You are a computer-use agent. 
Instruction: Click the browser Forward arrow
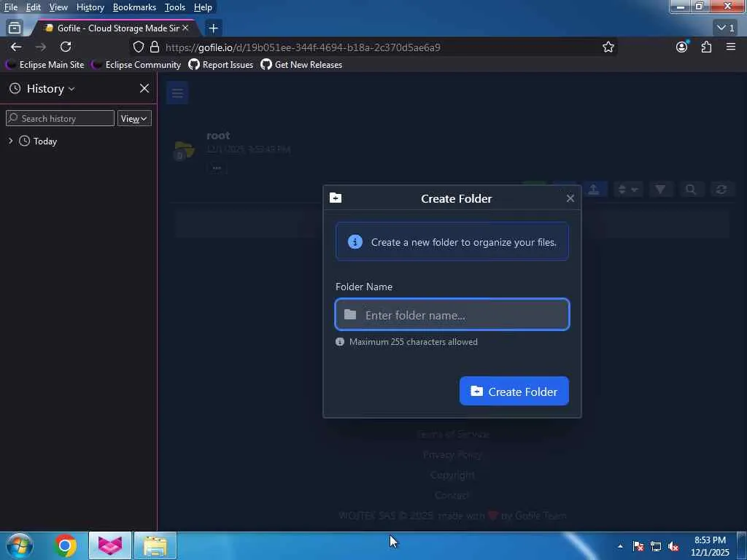(41, 47)
